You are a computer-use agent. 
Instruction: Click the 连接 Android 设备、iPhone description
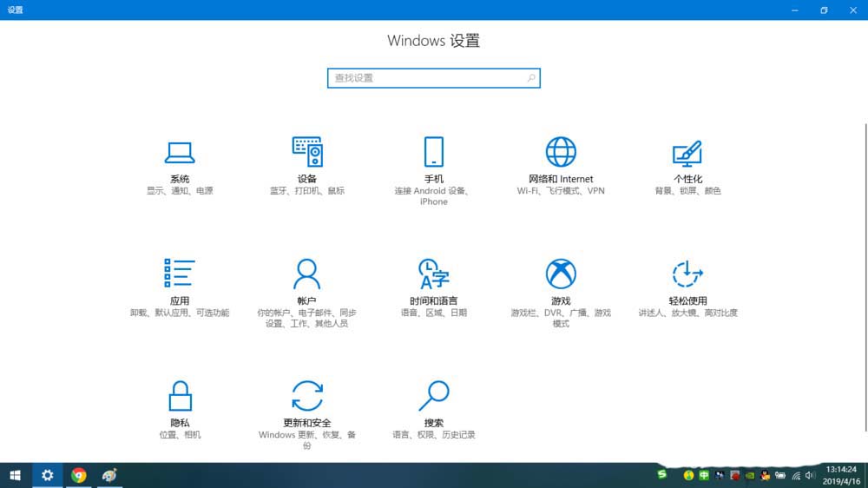433,196
